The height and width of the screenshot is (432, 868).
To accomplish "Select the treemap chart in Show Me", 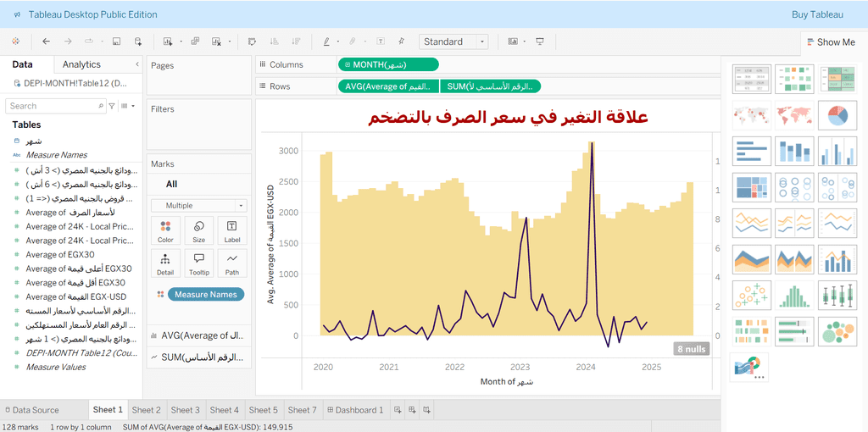I will click(x=751, y=187).
